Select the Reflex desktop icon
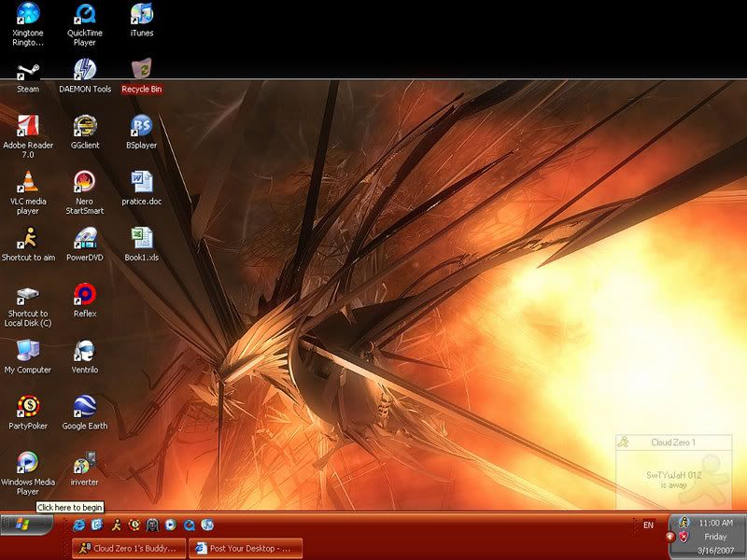Screen dimensions: 747x560 pos(85,301)
